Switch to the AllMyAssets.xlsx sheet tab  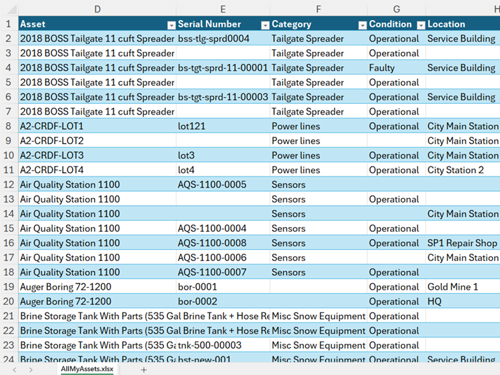(x=87, y=369)
